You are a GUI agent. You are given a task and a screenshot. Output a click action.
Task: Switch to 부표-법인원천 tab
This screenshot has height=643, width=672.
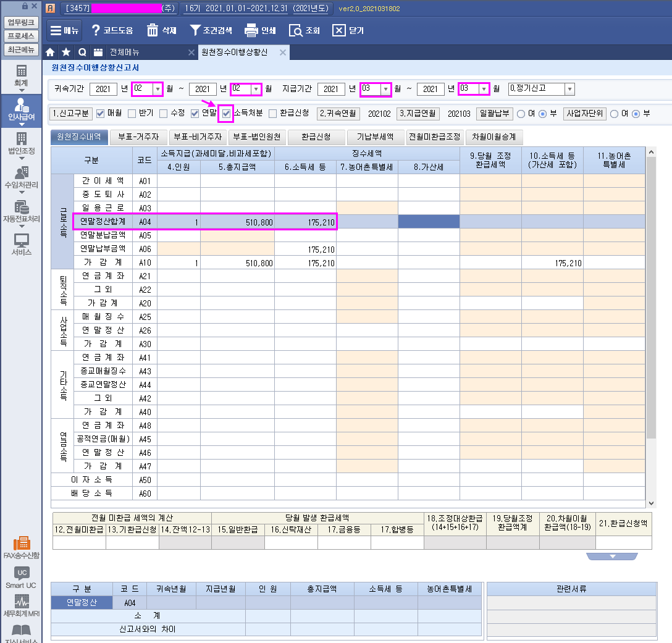[257, 137]
